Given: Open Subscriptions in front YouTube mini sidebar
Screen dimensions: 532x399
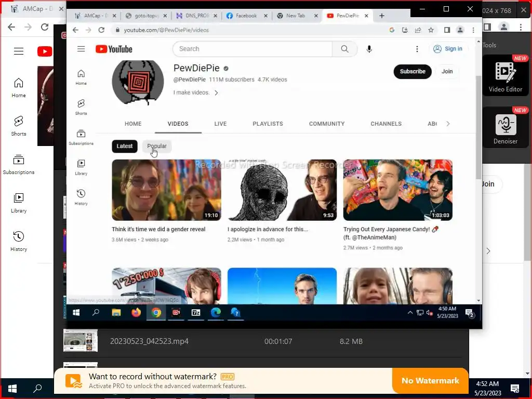Looking at the screenshot, I should click(81, 137).
